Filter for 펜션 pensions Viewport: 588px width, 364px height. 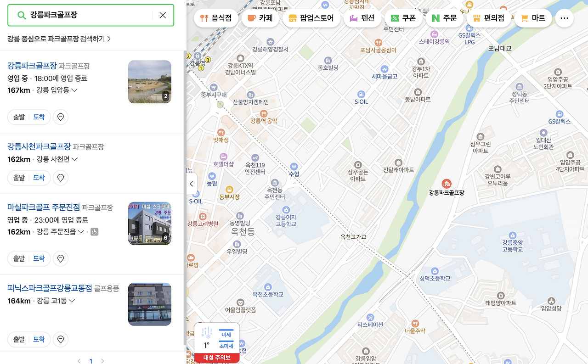click(x=362, y=18)
